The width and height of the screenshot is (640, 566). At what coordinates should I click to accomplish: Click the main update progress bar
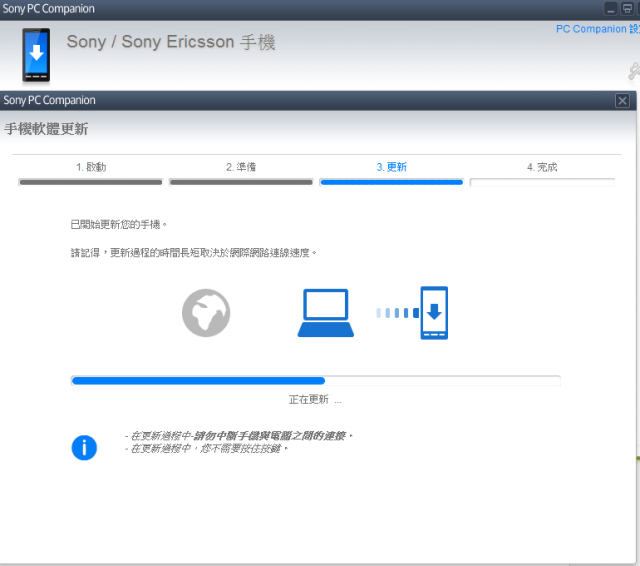[x=316, y=381]
